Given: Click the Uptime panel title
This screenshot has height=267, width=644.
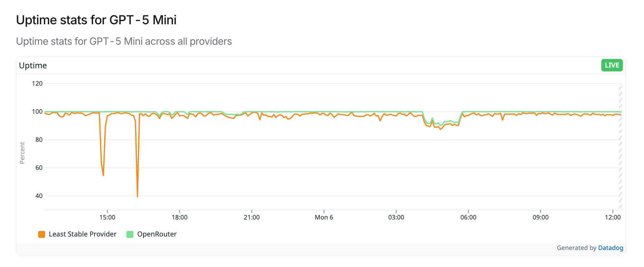Looking at the screenshot, I should point(33,66).
